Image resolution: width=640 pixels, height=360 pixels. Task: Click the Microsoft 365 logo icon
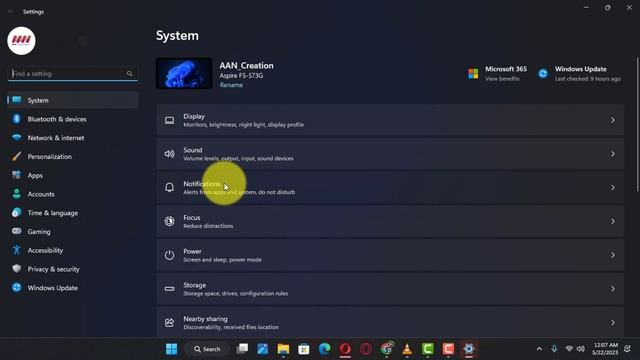pos(473,73)
